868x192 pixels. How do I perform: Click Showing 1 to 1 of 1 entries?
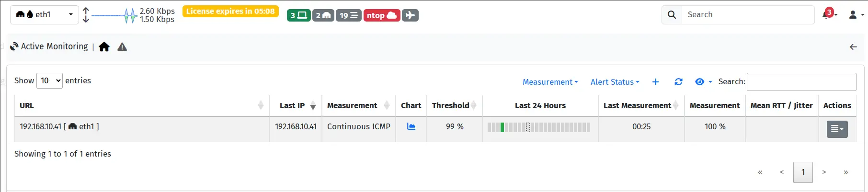63,154
